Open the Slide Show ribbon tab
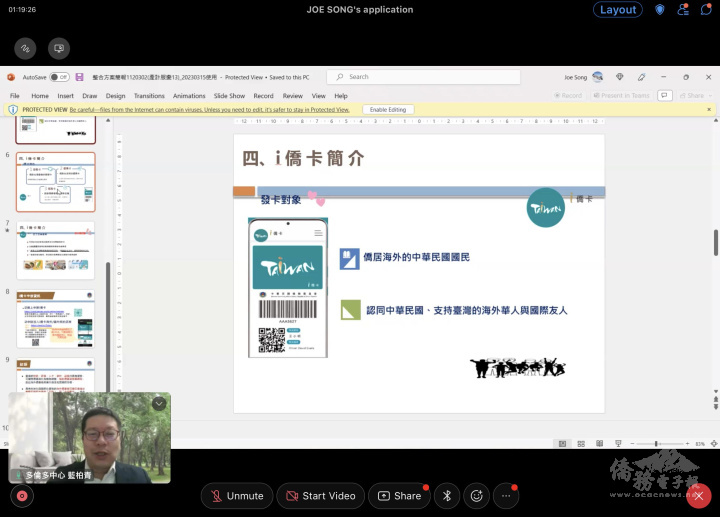The image size is (720, 517). [x=229, y=96]
